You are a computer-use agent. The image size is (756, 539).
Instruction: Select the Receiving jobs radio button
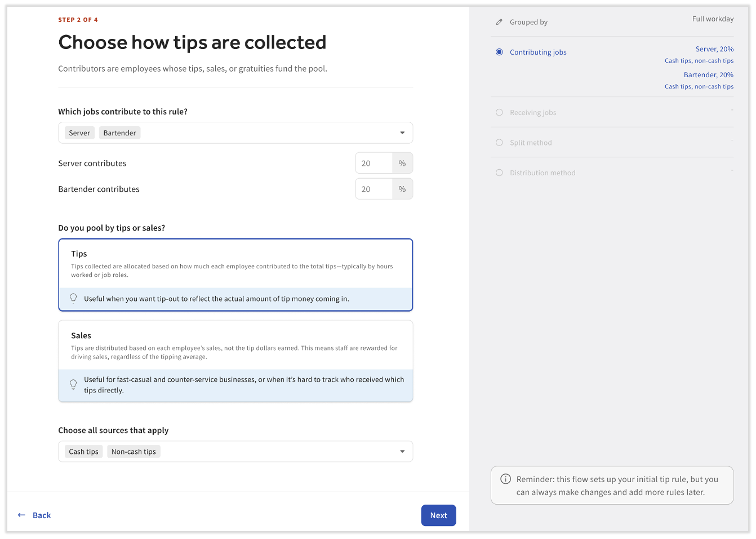tap(499, 112)
